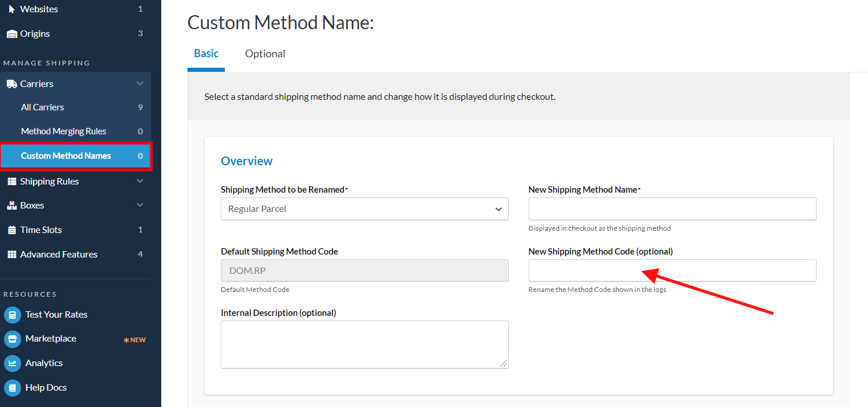Click the Boxes icon in sidebar
This screenshot has width=868, height=407.
(12, 206)
